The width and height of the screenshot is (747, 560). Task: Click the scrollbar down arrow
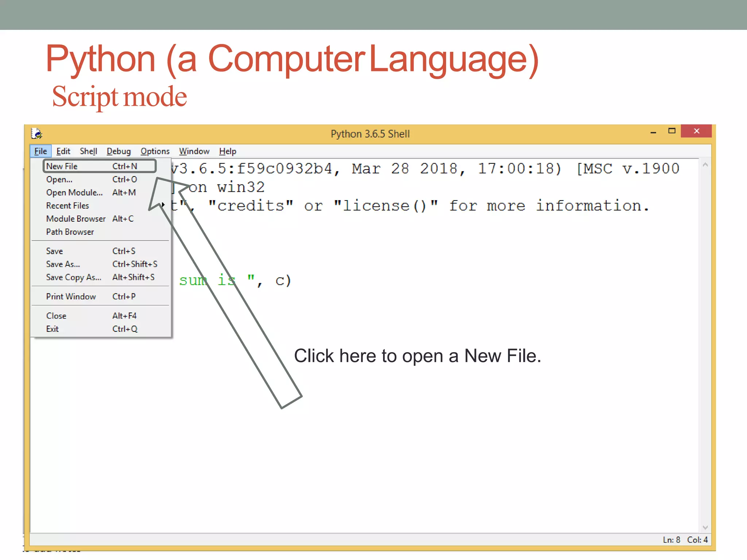[705, 528]
